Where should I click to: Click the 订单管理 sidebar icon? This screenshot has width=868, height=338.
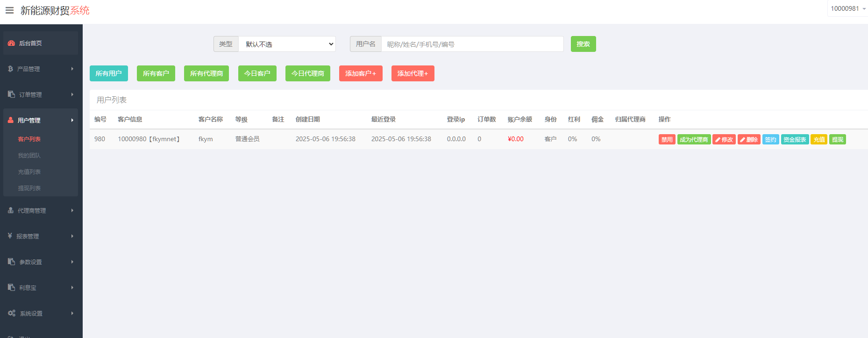(x=11, y=94)
